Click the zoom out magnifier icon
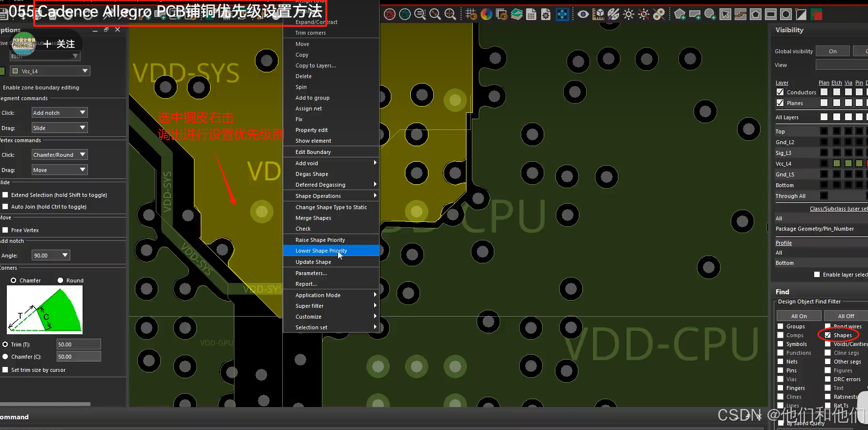This screenshot has width=868, height=430. pyautogui.click(x=420, y=14)
